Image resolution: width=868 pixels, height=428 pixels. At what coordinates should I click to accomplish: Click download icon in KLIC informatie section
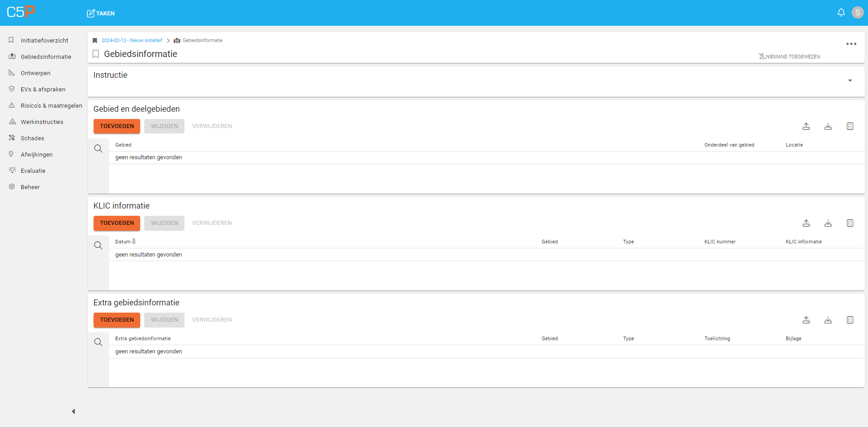coord(828,223)
